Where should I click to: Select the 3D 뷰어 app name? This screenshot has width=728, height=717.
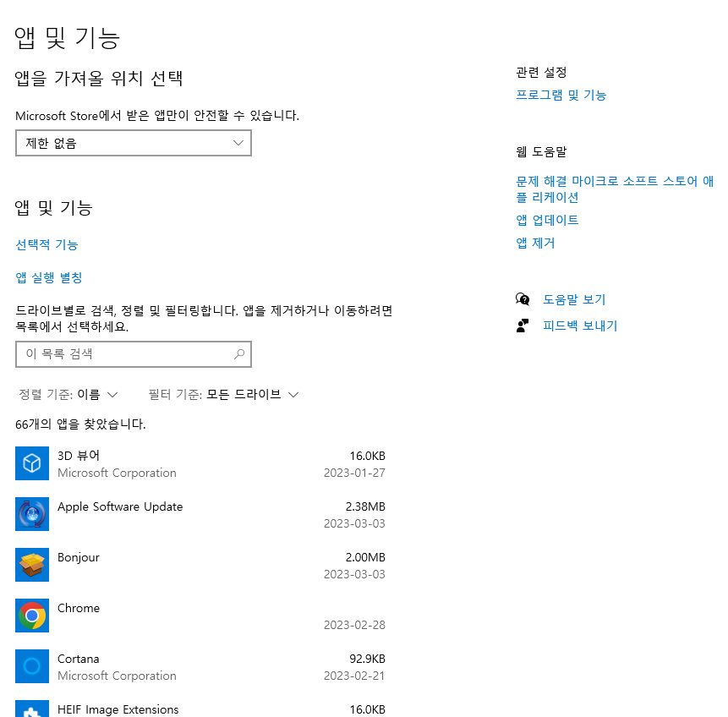(x=79, y=456)
